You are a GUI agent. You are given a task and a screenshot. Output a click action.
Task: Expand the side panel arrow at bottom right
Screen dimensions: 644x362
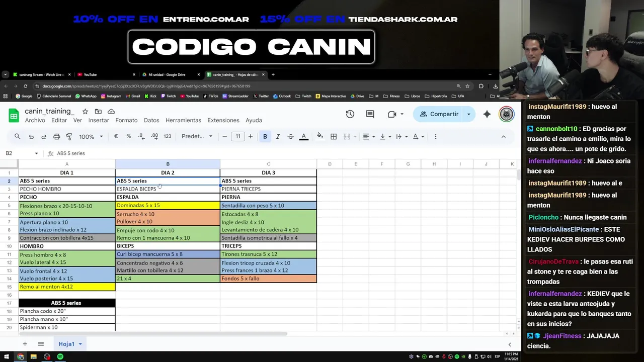point(510,344)
